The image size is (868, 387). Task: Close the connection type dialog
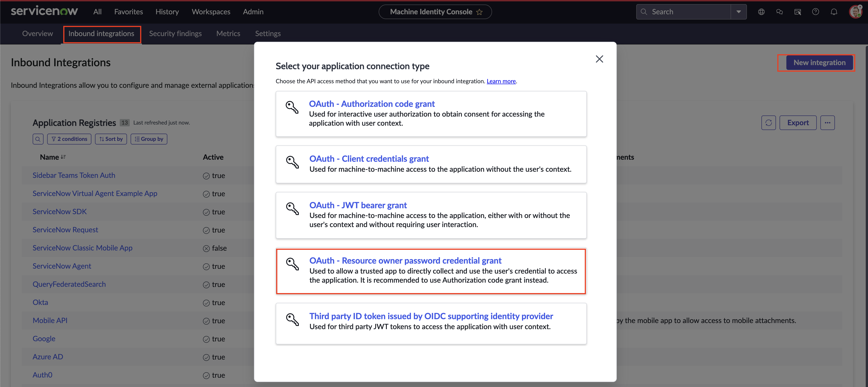coord(599,59)
